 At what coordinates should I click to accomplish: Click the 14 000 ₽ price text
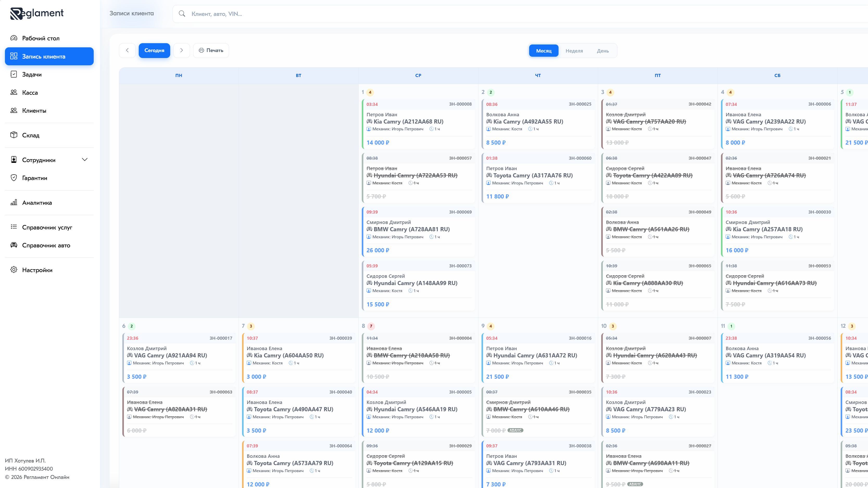click(x=378, y=143)
